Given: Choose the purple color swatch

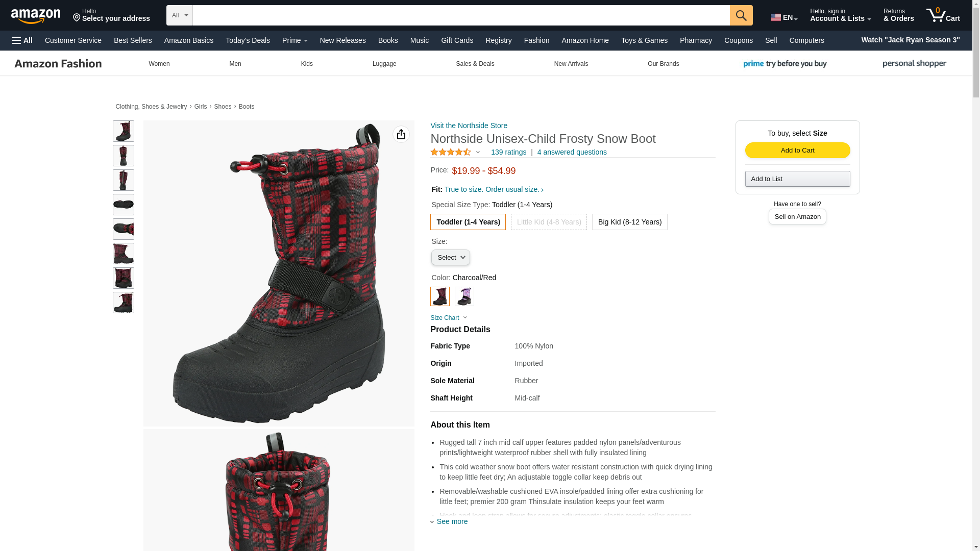Looking at the screenshot, I should pos(464,296).
